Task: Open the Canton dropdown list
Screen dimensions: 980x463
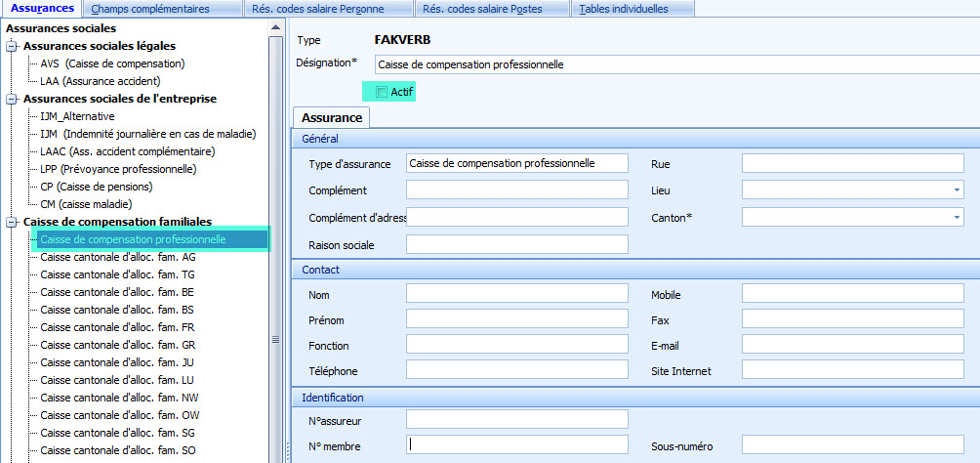Action: [957, 217]
